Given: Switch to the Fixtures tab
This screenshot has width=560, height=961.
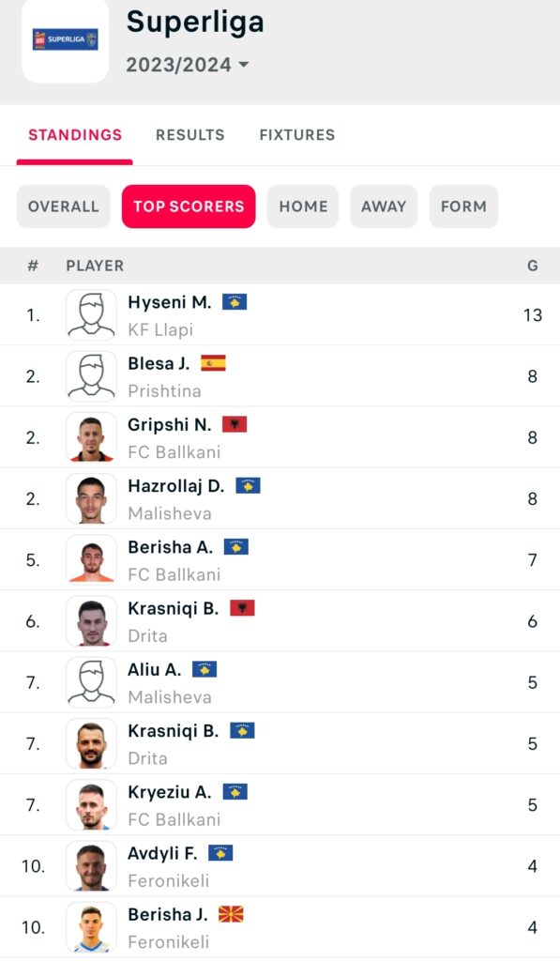Looking at the screenshot, I should (297, 135).
